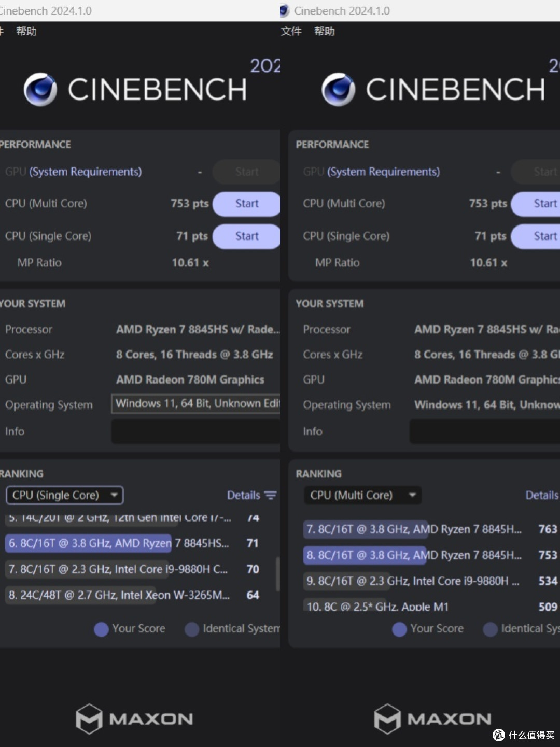Select ranking row 6 Ryzen 7 8845HS score 71
Screen dimensions: 560x747
tap(134, 543)
